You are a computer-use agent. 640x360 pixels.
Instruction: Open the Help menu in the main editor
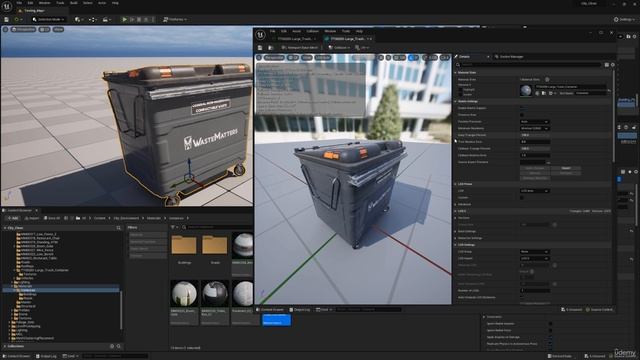click(115, 3)
